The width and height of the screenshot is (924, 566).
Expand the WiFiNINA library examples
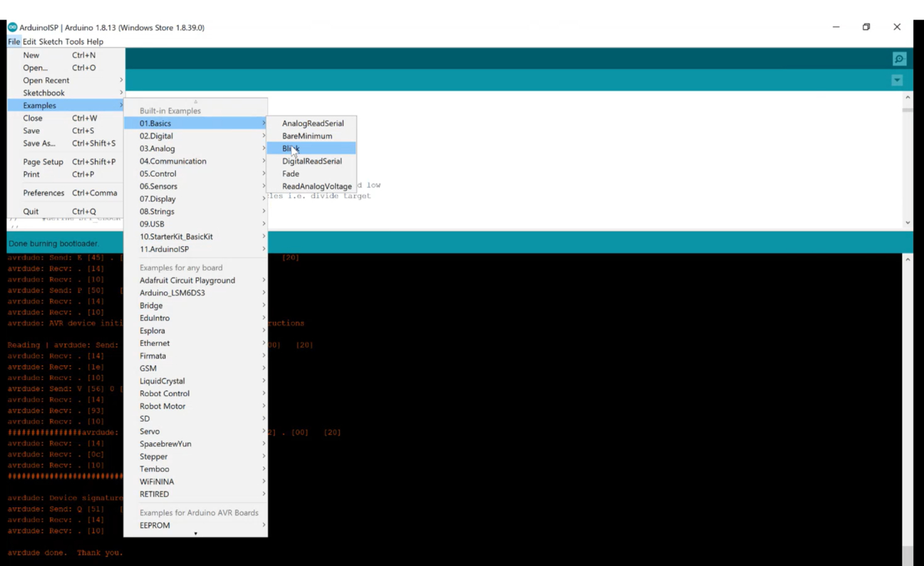[x=196, y=482]
